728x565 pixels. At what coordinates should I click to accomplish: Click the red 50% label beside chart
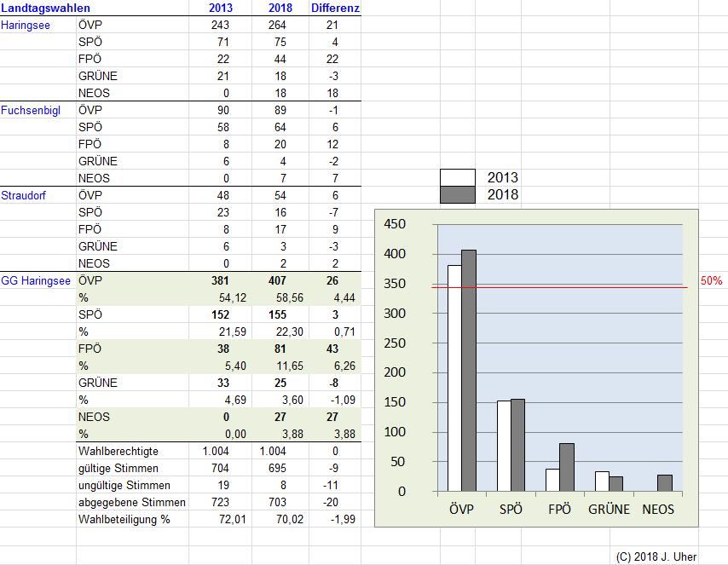click(x=711, y=280)
